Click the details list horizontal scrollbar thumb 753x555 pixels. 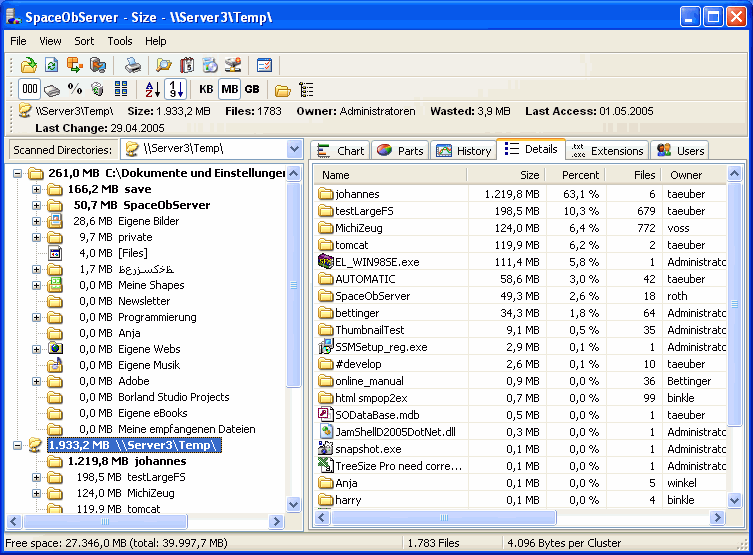pos(444,518)
